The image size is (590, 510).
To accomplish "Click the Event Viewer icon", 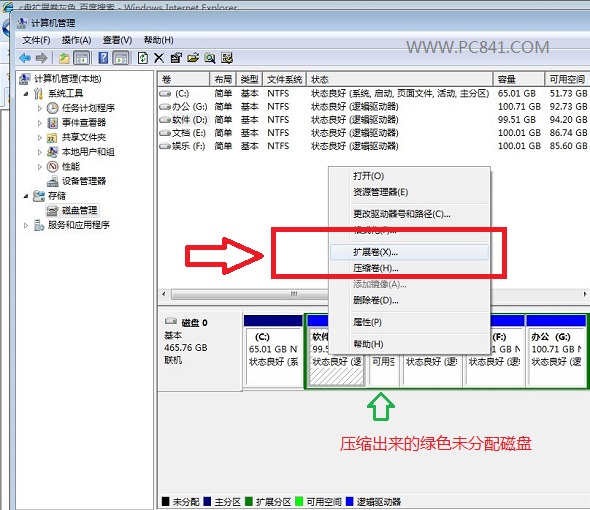I will coord(52,123).
